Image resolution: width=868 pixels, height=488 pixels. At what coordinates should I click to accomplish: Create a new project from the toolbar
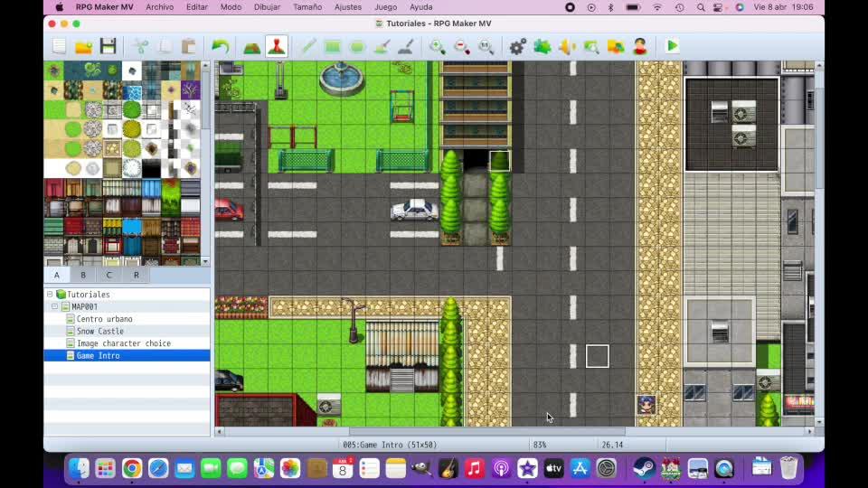point(60,46)
